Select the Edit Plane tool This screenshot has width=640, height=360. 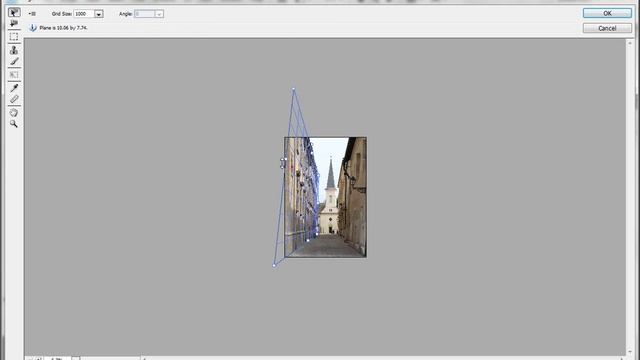point(14,13)
